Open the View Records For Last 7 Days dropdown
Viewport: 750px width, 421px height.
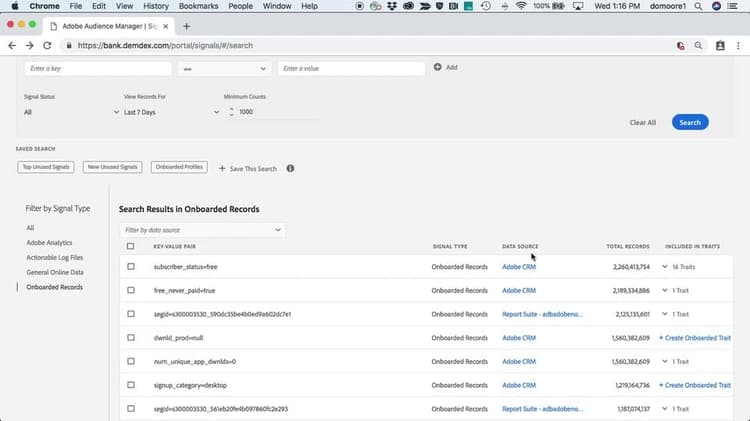171,112
